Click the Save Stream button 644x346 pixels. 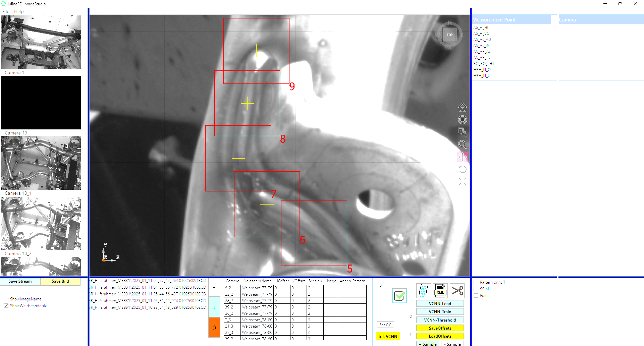(x=20, y=281)
